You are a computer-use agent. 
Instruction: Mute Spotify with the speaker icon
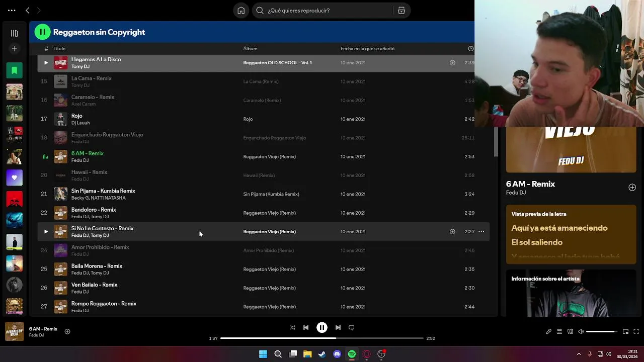581,332
